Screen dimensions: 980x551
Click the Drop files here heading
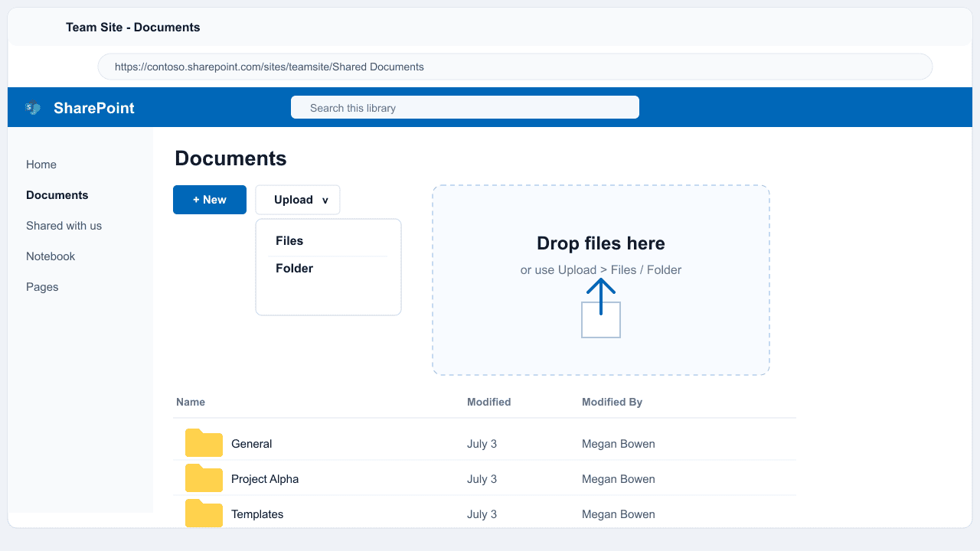pyautogui.click(x=601, y=243)
